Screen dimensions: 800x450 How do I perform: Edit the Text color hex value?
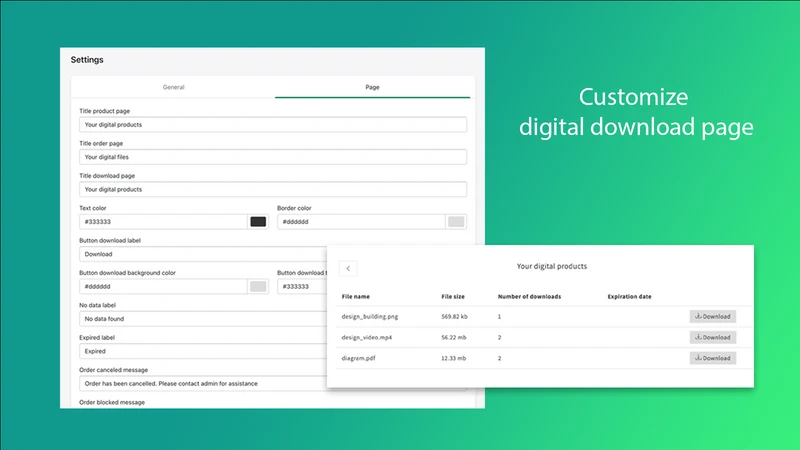point(163,222)
